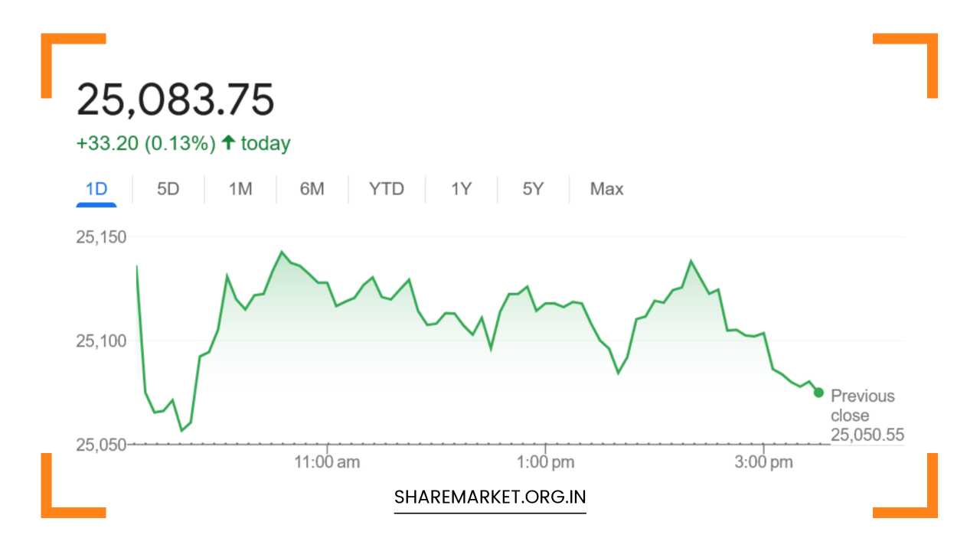
Task: Click the 25,050.55 previous close value
Action: tap(867, 435)
